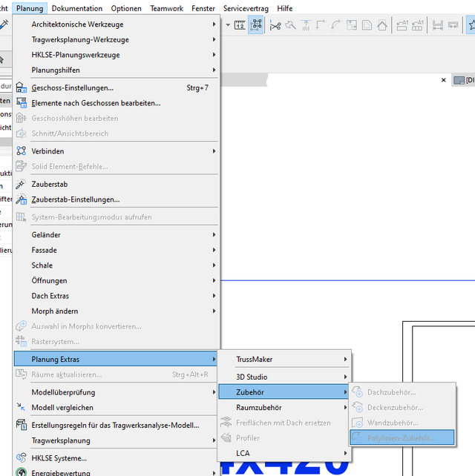Viewport: 475px width, 476px height.
Task: Expand the Modellüberprüfung submenu
Action: point(116,392)
